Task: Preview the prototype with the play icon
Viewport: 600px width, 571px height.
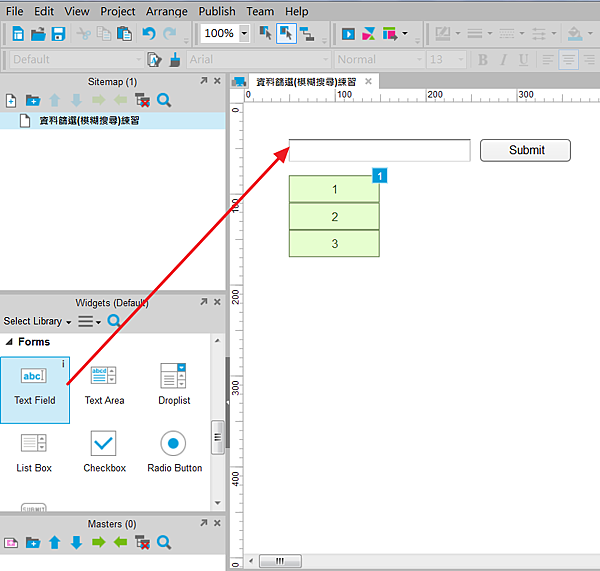Action: pyautogui.click(x=348, y=34)
